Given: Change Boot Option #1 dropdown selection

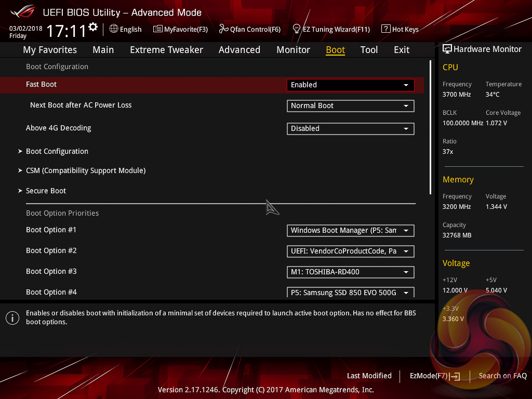Looking at the screenshot, I should 350,230.
